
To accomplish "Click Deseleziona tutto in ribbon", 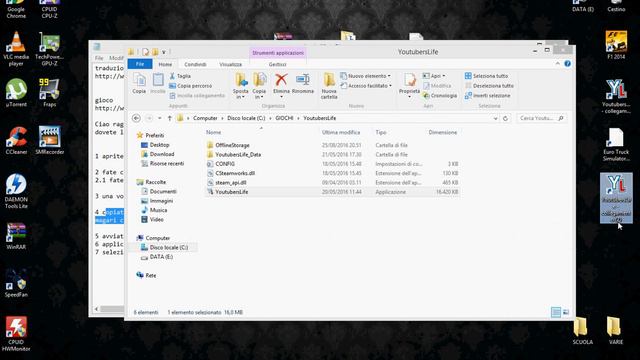I will tap(489, 86).
